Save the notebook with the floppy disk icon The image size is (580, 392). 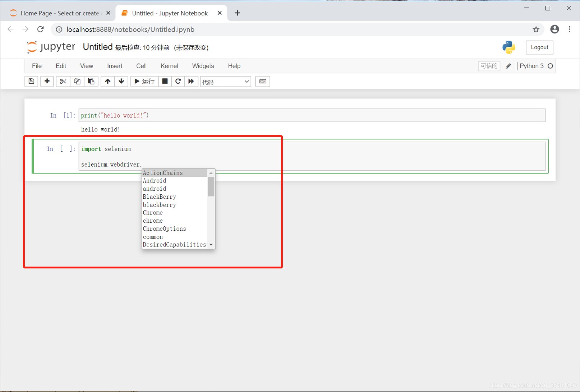coord(31,81)
